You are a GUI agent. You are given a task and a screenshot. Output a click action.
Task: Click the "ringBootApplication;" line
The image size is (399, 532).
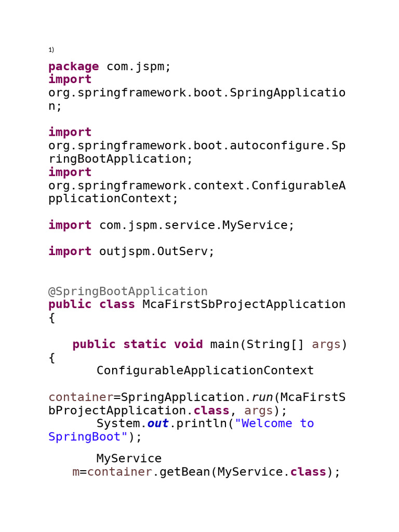point(121,159)
